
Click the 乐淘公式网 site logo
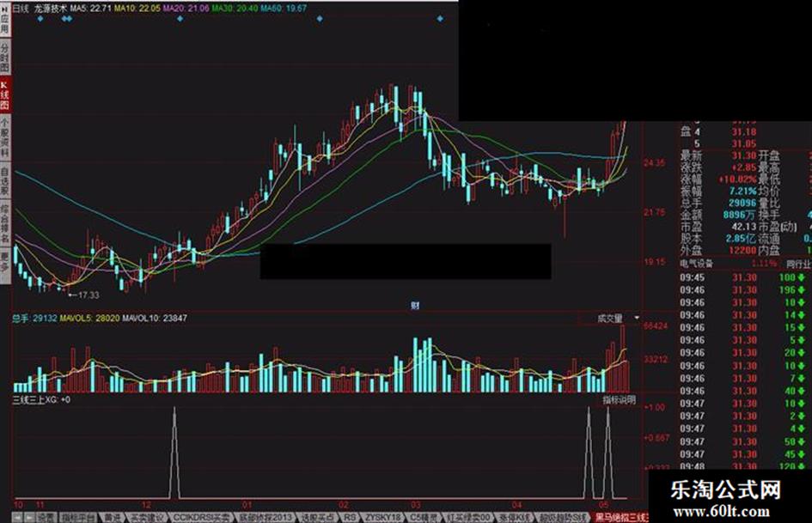[725, 490]
